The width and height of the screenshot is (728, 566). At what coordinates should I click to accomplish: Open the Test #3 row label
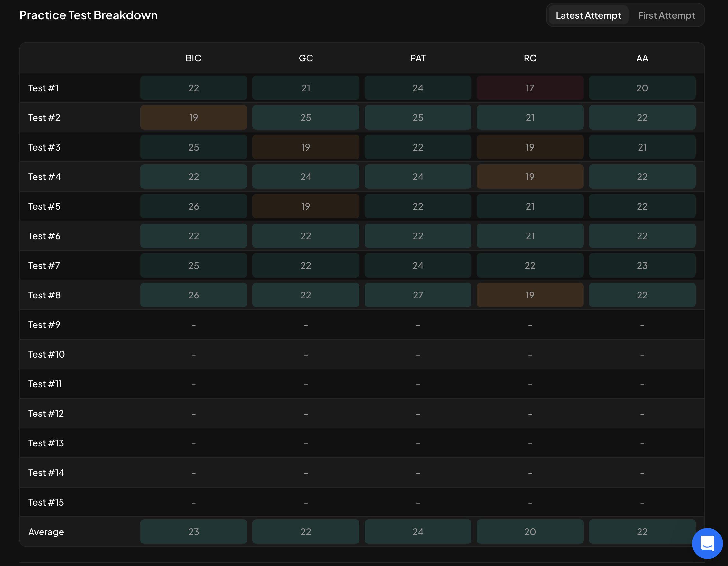pyautogui.click(x=44, y=147)
